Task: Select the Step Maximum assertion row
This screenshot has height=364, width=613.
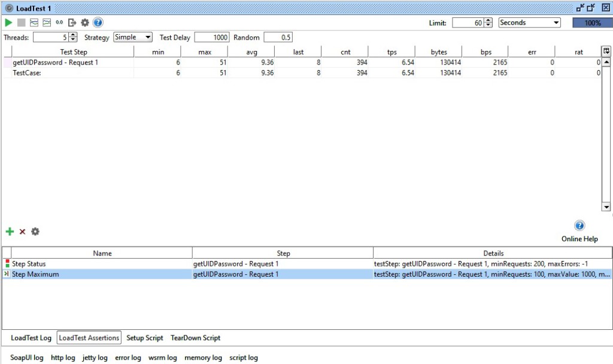Action: point(307,274)
